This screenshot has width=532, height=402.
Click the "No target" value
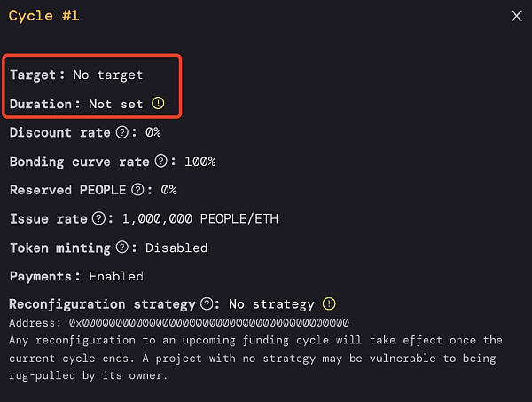point(108,75)
